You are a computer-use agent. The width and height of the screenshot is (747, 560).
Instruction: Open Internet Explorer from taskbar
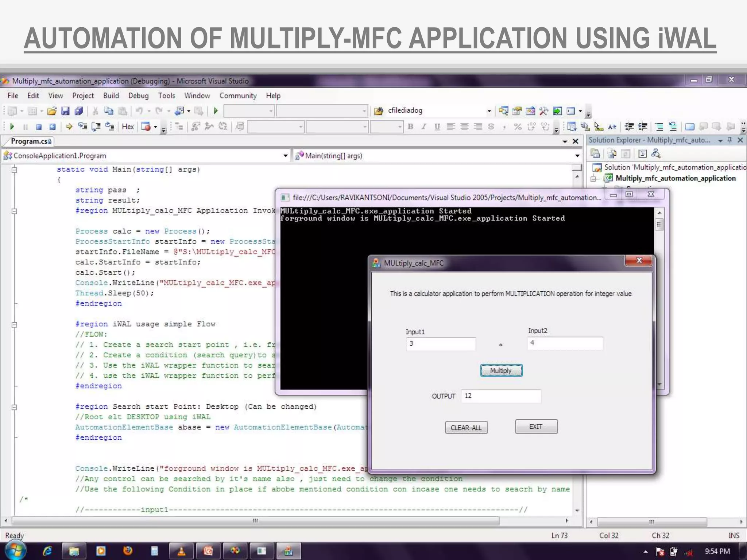47,551
